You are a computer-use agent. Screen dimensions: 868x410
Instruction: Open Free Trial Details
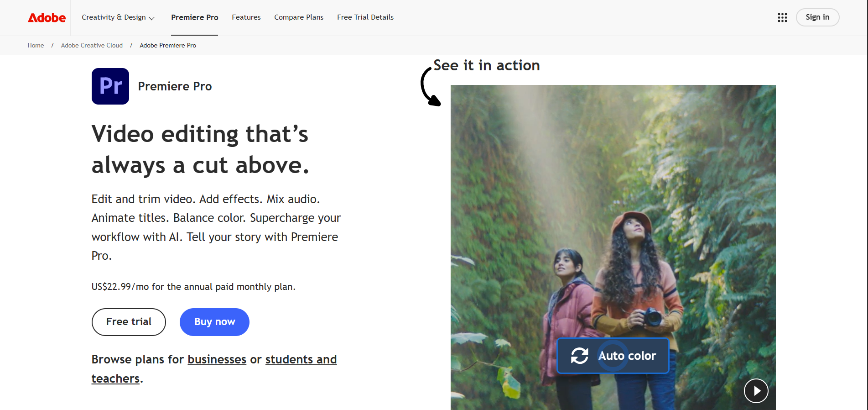tap(365, 17)
